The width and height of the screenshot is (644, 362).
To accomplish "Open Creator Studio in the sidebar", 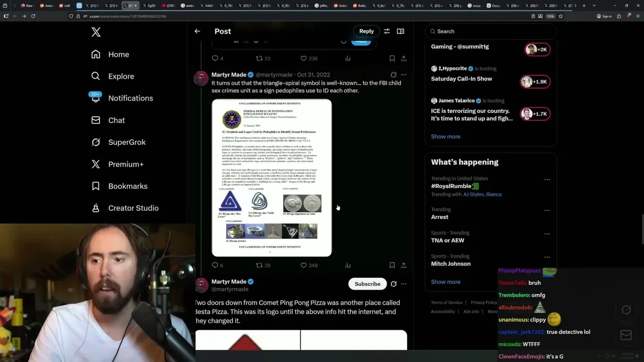I will coord(126,208).
